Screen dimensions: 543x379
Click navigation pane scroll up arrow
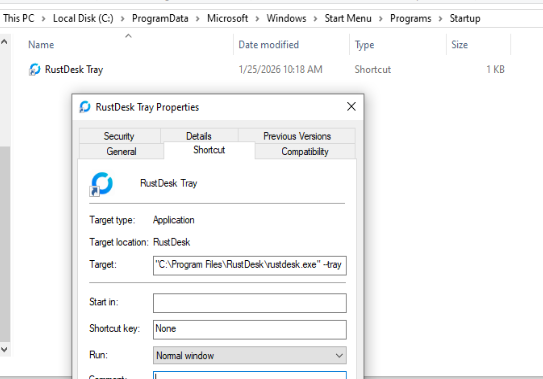point(5,42)
